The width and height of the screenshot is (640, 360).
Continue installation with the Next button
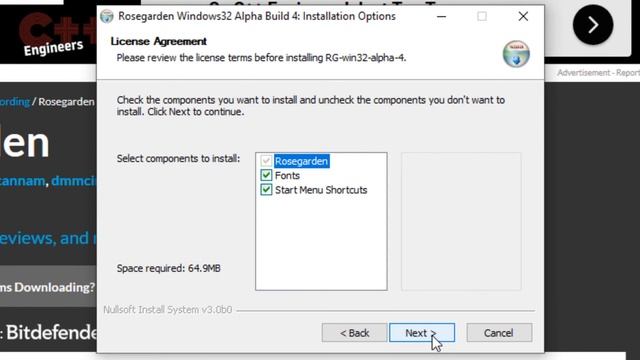422,333
